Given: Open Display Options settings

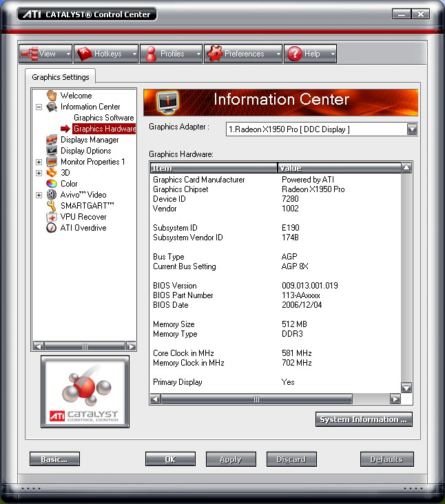Looking at the screenshot, I should pos(86,151).
